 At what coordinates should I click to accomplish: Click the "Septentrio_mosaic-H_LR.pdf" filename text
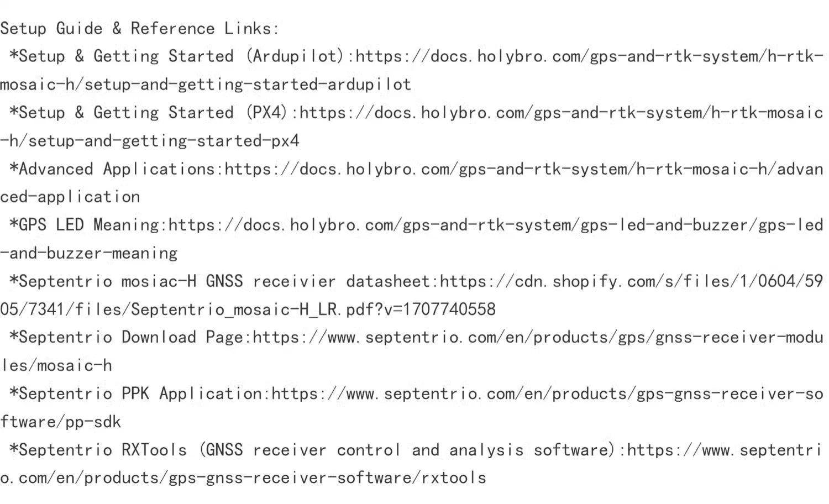[234, 309]
